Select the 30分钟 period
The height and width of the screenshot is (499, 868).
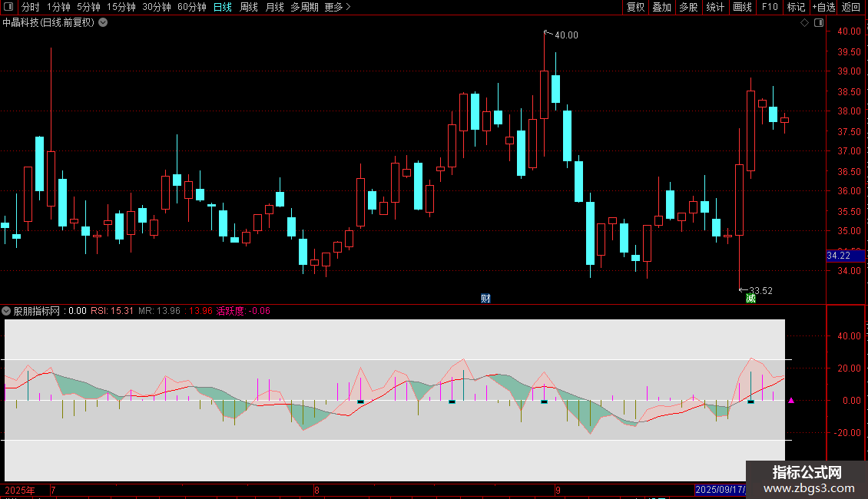(x=157, y=7)
